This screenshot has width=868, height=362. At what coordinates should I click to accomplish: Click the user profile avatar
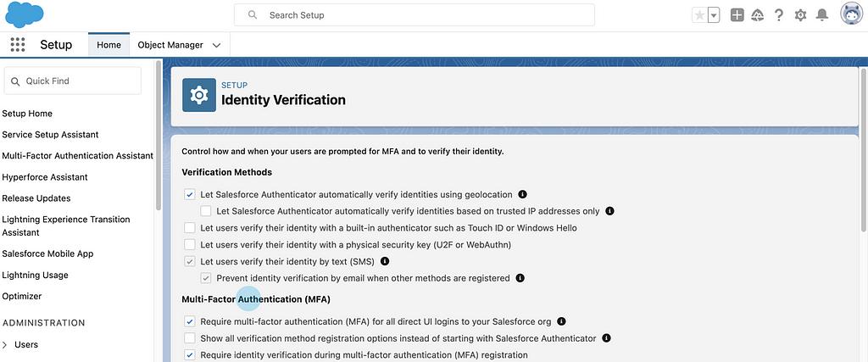851,14
